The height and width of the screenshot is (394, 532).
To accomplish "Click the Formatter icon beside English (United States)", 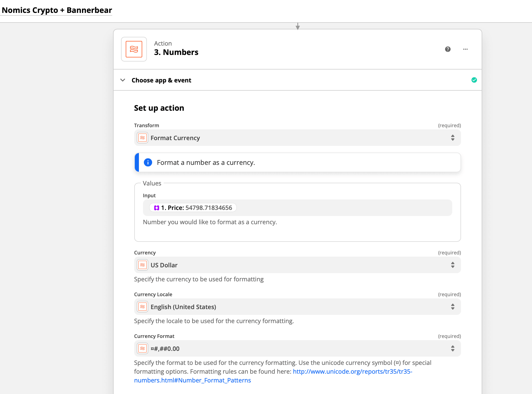I will 142,307.
